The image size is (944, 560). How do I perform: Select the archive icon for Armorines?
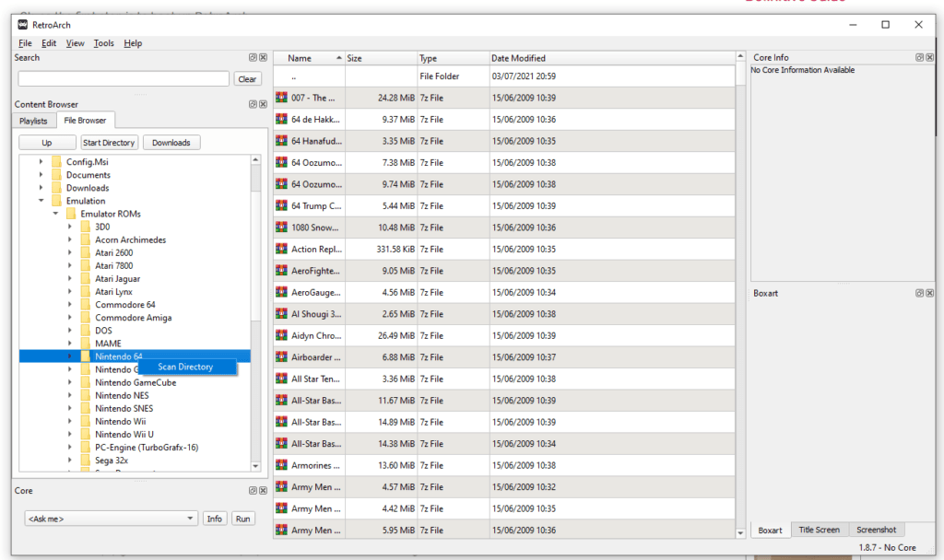click(x=281, y=465)
